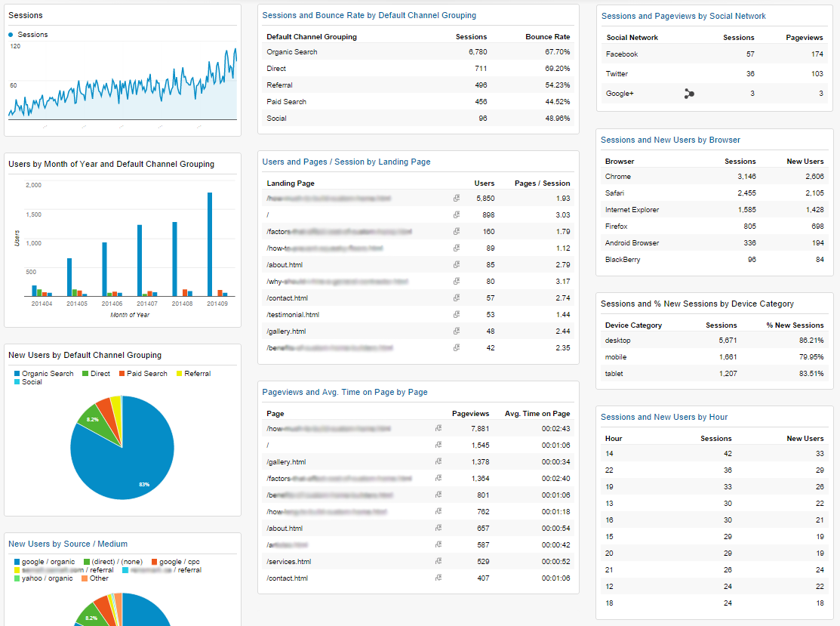
Task: Open Sessions and Pageviews by Social Network report
Action: (683, 16)
